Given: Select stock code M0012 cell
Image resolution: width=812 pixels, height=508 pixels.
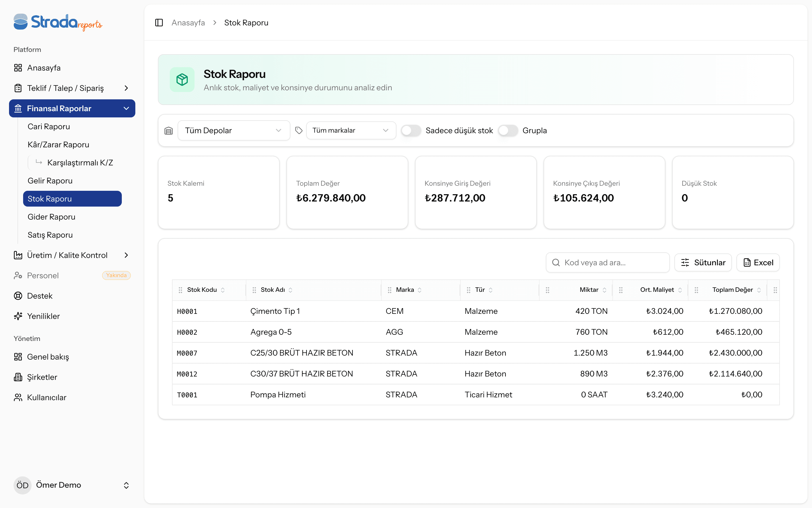Looking at the screenshot, I should point(187,374).
